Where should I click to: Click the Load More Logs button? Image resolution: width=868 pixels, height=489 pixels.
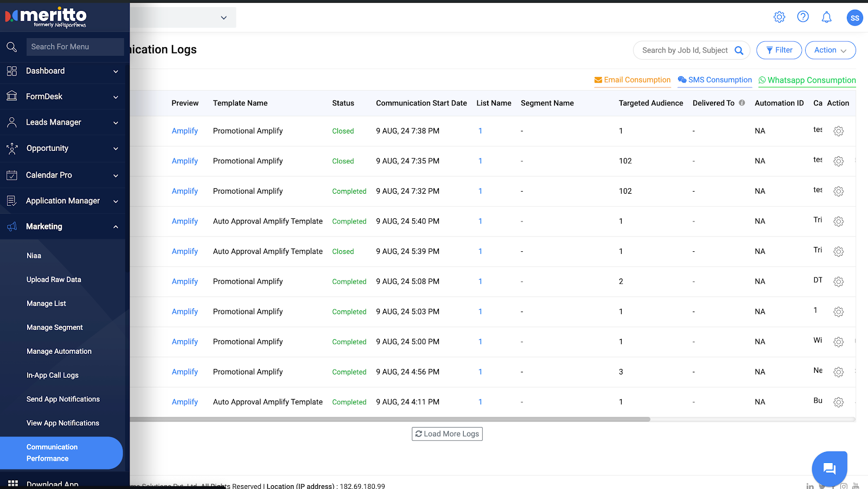[x=447, y=434]
